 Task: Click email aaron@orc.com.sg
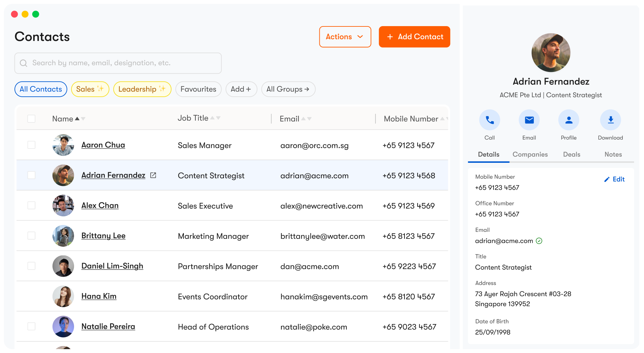click(315, 145)
